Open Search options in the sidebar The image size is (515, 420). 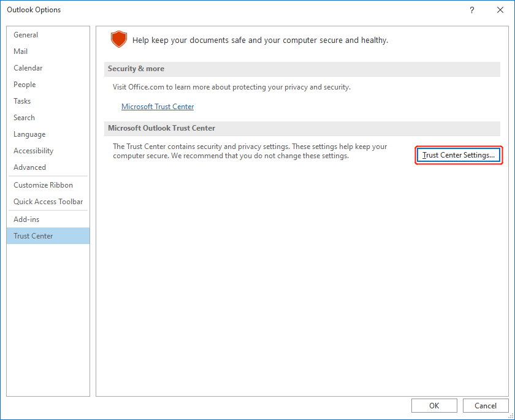tap(25, 118)
